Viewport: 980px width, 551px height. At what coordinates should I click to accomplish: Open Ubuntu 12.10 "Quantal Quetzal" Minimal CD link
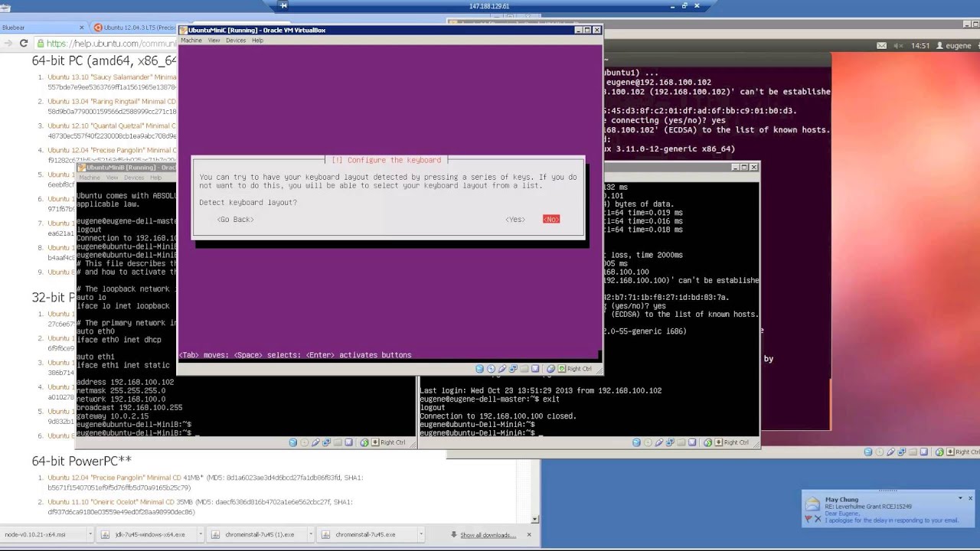click(x=112, y=126)
